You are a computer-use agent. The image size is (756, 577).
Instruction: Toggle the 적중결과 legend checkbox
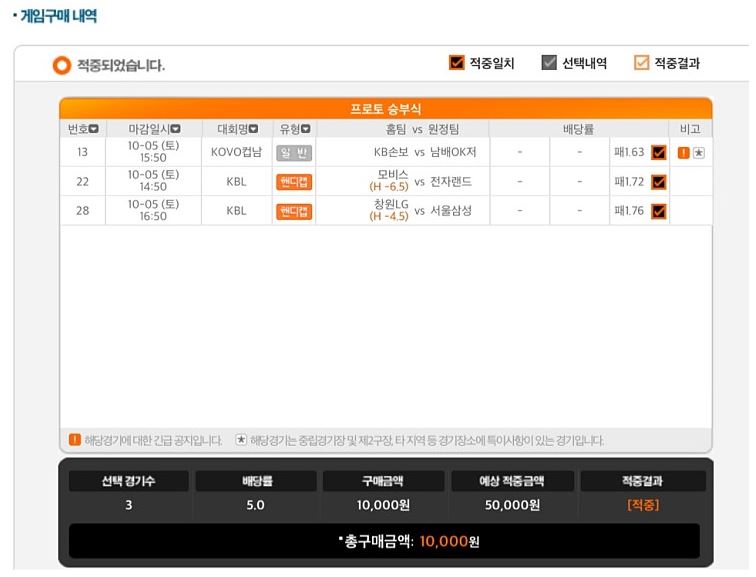641,63
